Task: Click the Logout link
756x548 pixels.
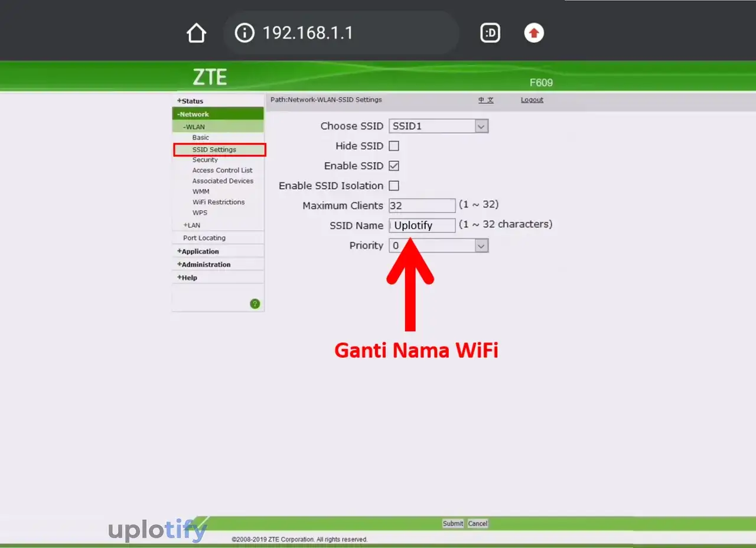Action: [532, 100]
